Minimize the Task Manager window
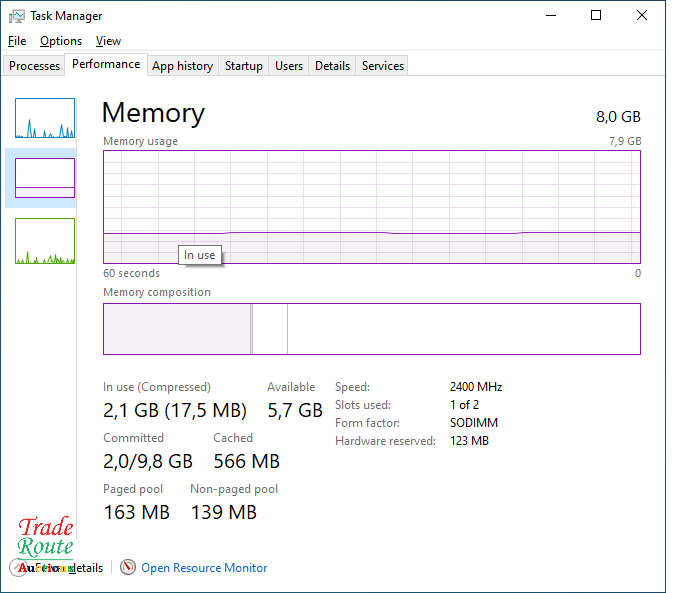Screen dimensions: 680x593 click(x=550, y=16)
